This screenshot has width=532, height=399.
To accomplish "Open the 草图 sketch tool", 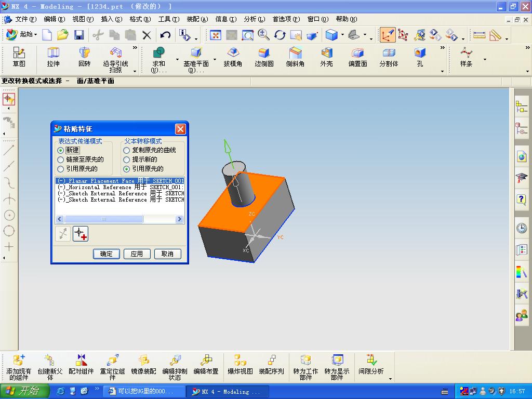I will pos(19,57).
